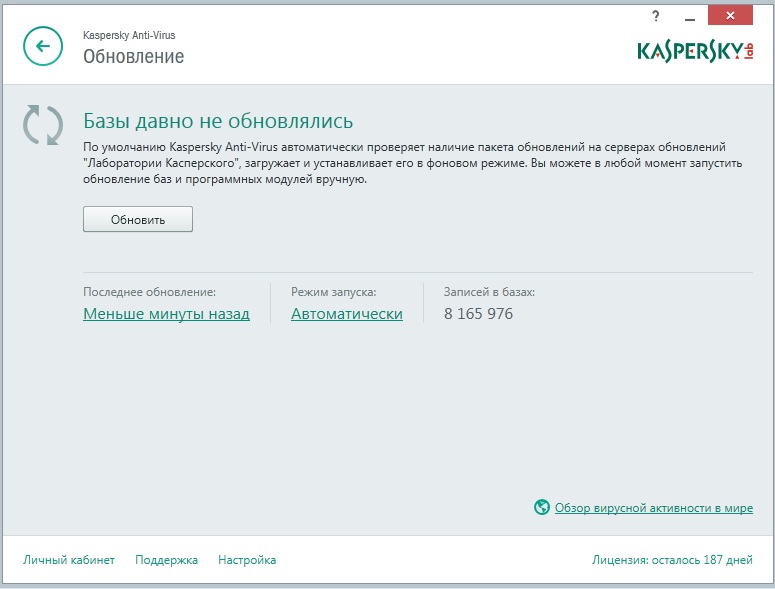The image size is (775, 589).
Task: Click the update circular arrows icon
Action: pyautogui.click(x=43, y=125)
